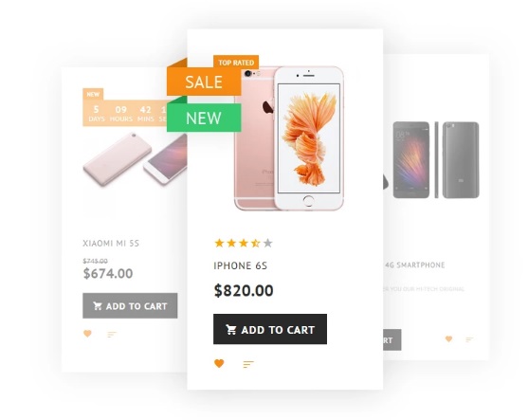The height and width of the screenshot is (420, 528).
Task: Click the fifth gray rating star
Action: pos(267,243)
